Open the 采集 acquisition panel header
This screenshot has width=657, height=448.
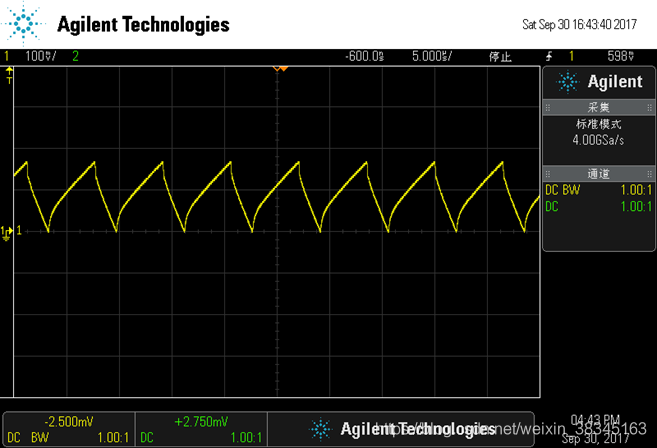click(x=598, y=107)
